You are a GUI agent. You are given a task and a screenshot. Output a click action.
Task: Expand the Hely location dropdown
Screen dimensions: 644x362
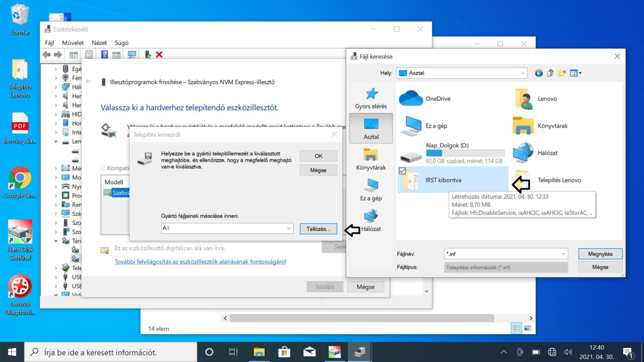pos(522,73)
